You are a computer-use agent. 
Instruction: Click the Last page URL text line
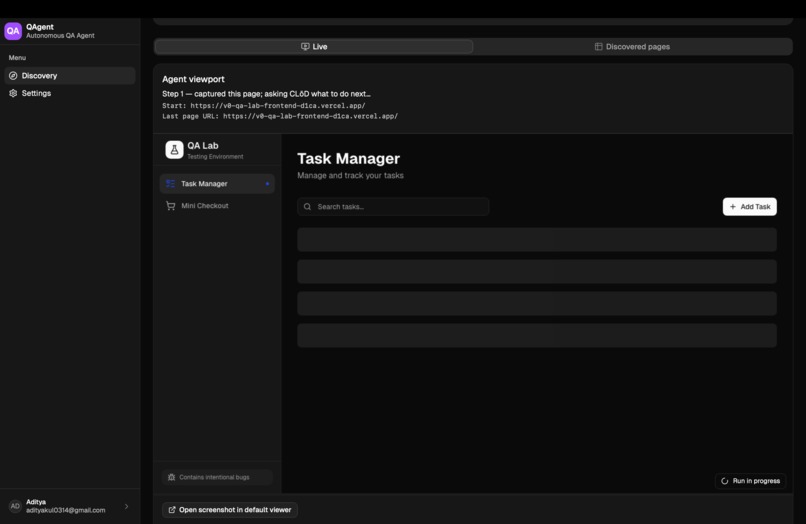tap(280, 116)
